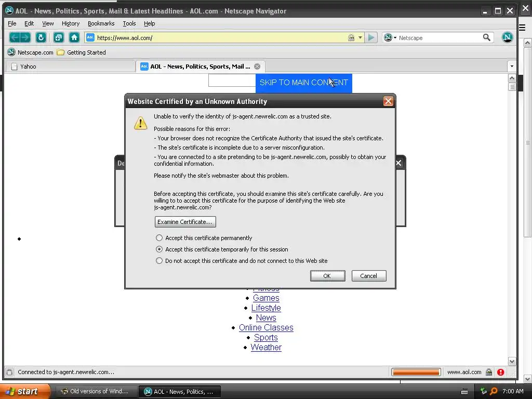The width and height of the screenshot is (532, 399).
Task: Open the Games link
Action: click(266, 298)
